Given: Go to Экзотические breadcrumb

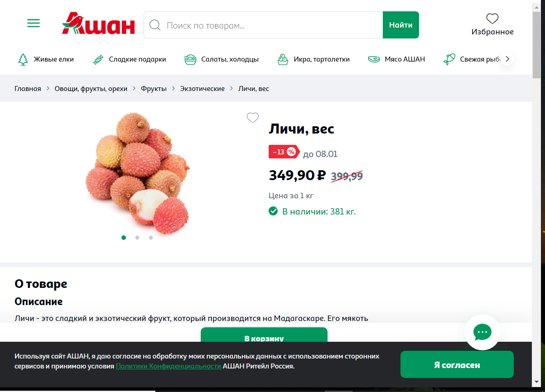Looking at the screenshot, I should [203, 89].
